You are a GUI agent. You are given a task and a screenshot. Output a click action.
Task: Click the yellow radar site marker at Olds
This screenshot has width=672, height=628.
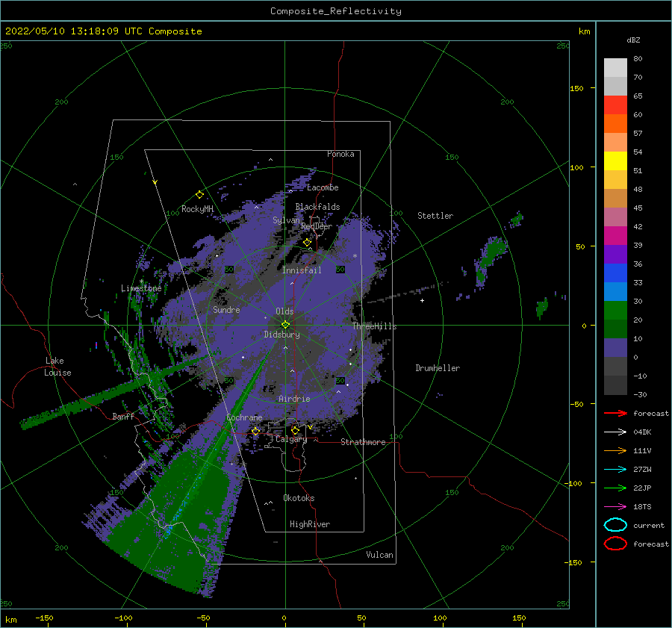point(285,325)
